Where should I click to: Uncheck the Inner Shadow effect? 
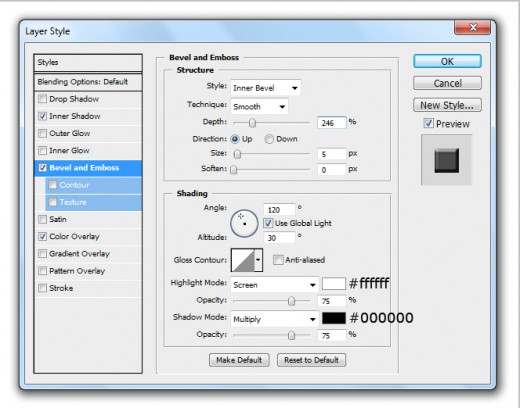click(x=42, y=116)
